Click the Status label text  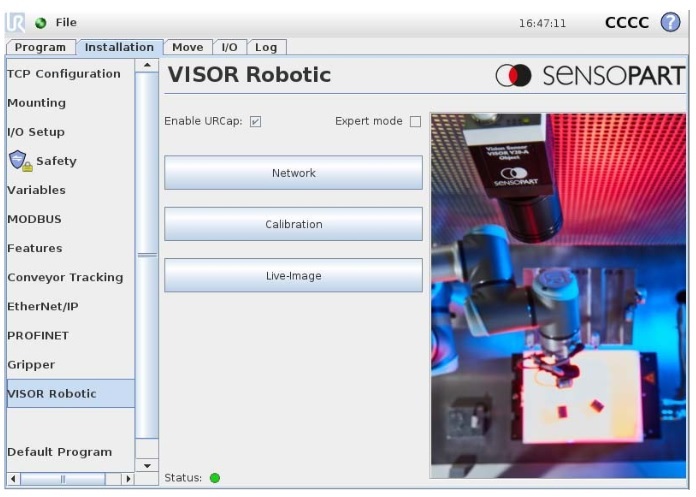click(183, 478)
